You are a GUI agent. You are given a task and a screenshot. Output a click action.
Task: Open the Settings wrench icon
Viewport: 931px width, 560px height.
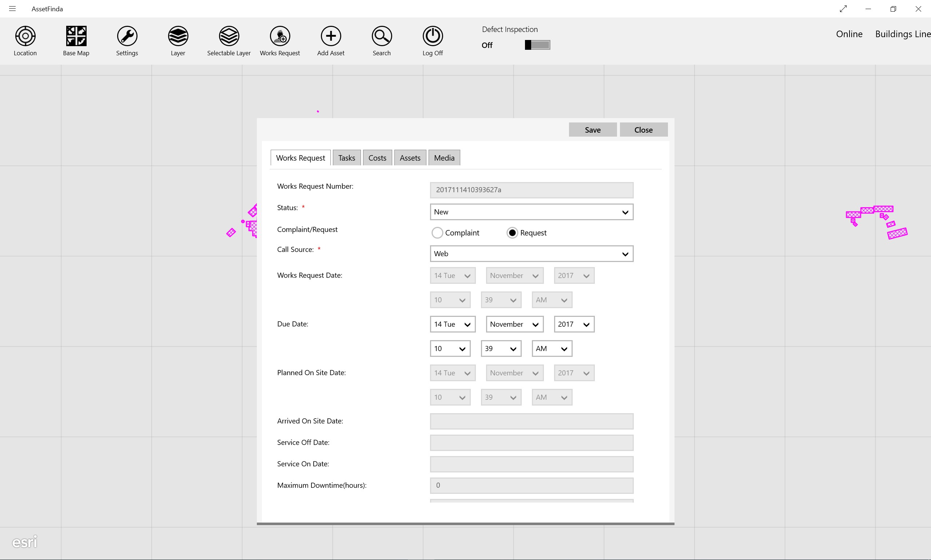127,36
